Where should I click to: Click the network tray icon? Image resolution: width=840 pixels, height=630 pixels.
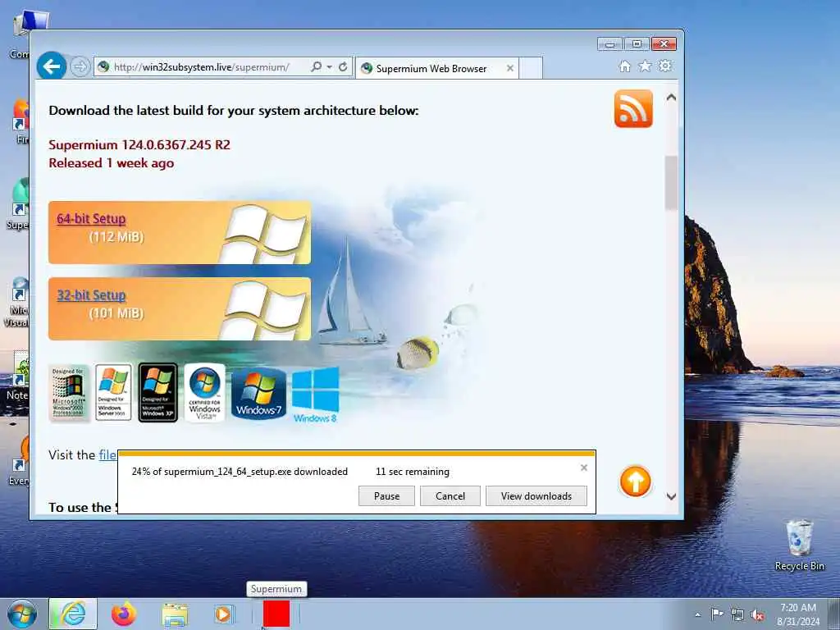tap(737, 614)
